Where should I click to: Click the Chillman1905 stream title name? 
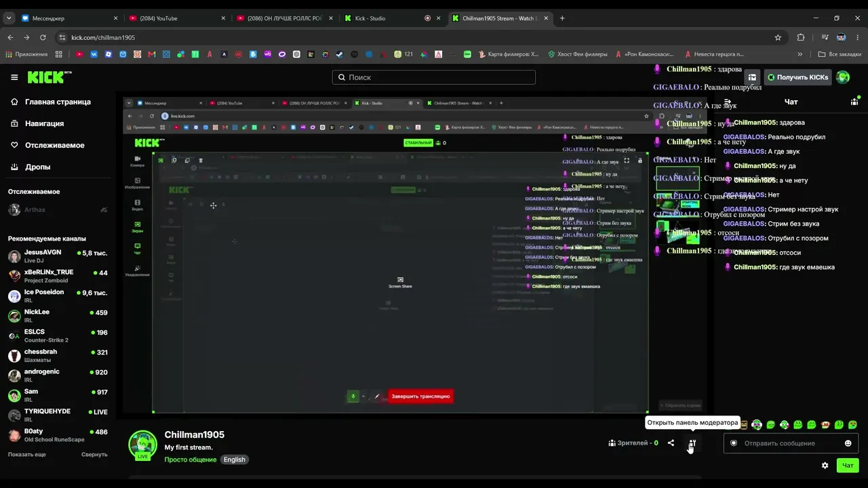(195, 434)
